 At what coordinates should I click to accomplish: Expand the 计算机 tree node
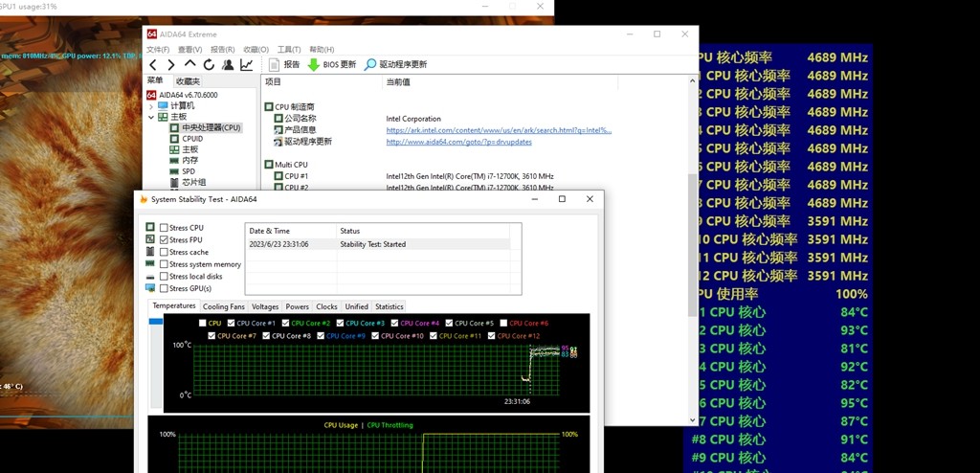click(151, 106)
